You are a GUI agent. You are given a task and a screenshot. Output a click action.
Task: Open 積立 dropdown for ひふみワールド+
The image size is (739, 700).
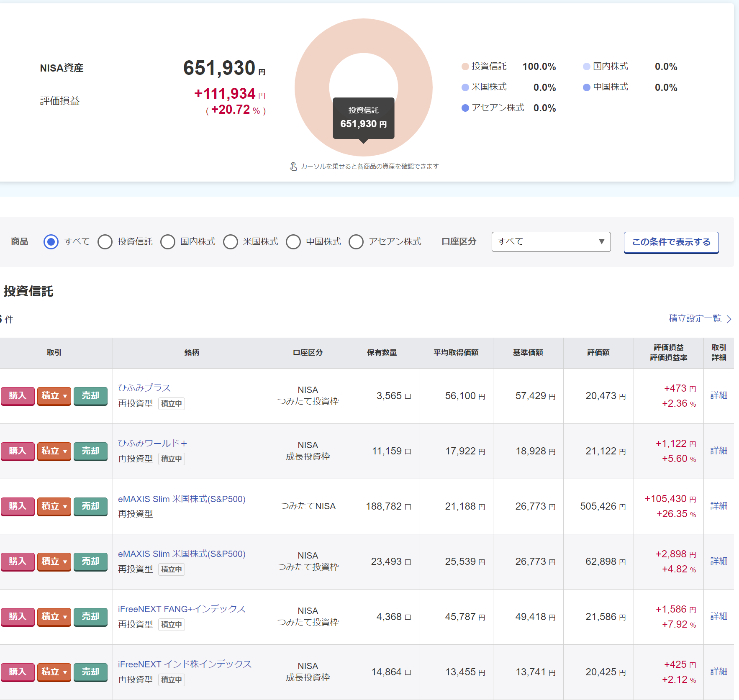point(54,451)
